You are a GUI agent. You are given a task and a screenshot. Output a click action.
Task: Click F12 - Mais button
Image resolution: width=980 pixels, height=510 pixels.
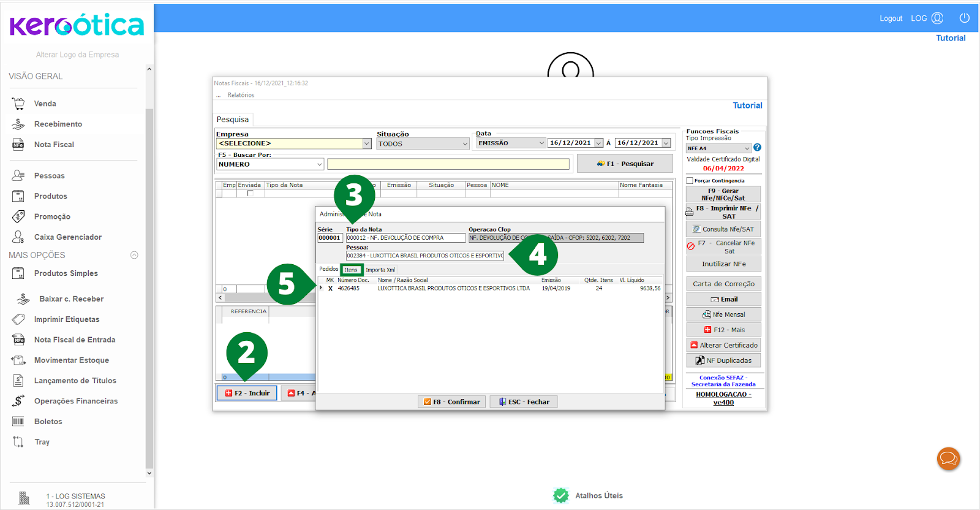point(723,330)
